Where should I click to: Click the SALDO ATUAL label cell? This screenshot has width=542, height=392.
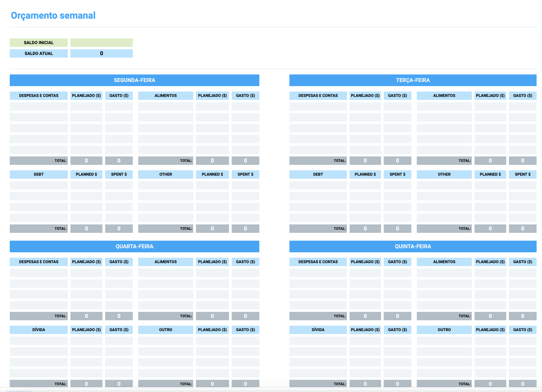[x=39, y=53]
